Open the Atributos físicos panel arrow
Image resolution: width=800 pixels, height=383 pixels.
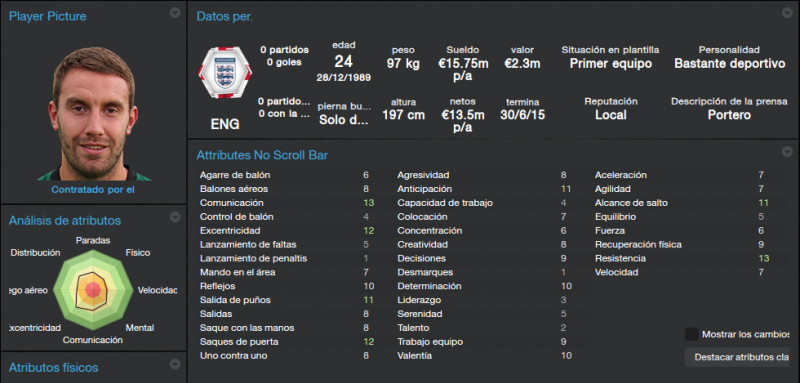pyautogui.click(x=175, y=364)
